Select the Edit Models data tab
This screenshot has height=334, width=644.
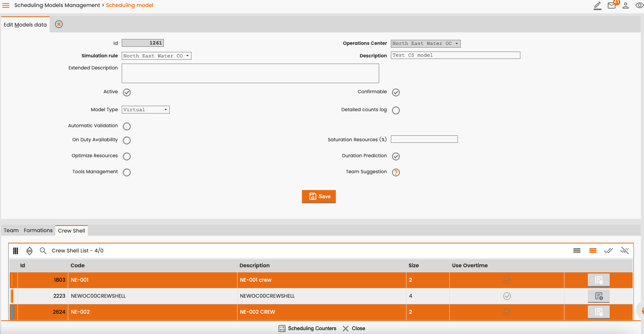tap(25, 25)
